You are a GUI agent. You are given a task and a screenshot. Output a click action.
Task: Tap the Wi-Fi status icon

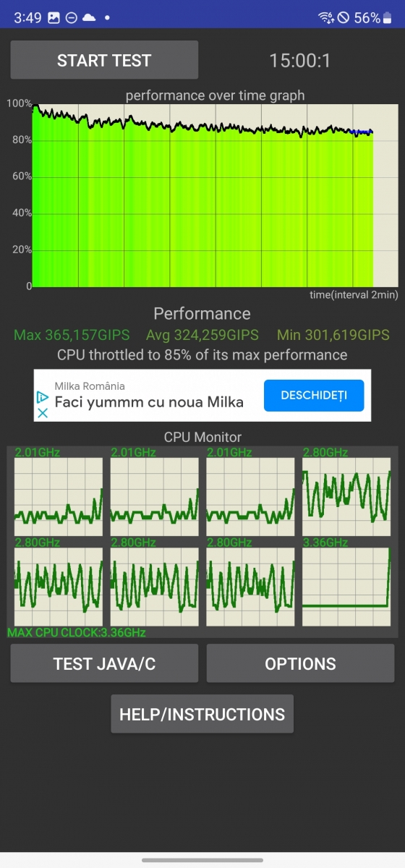[x=325, y=17]
